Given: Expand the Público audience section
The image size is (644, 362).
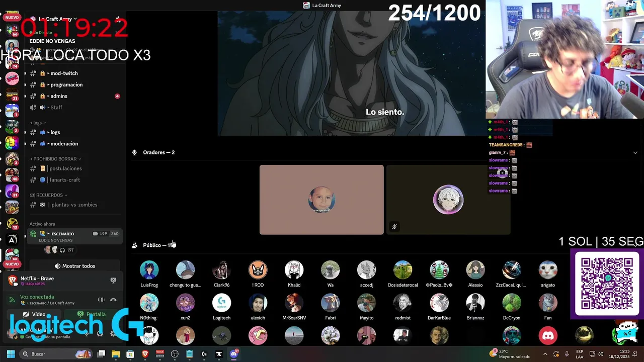Looking at the screenshot, I should click(x=158, y=245).
